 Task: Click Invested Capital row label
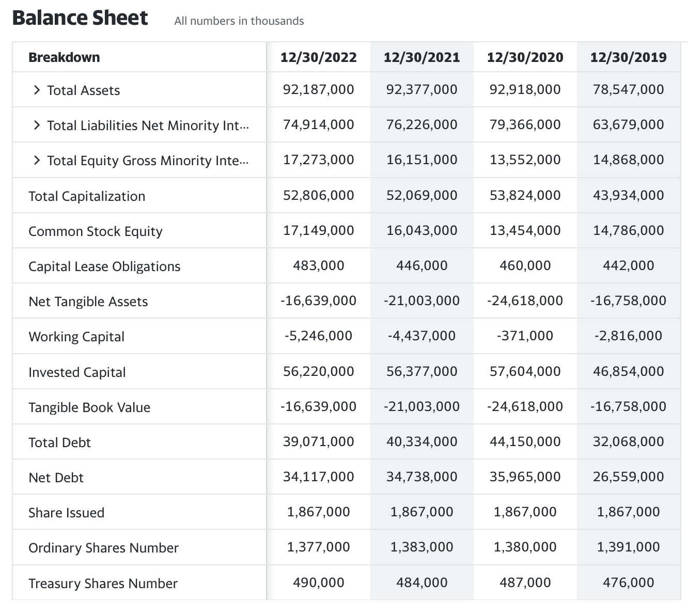pos(77,372)
